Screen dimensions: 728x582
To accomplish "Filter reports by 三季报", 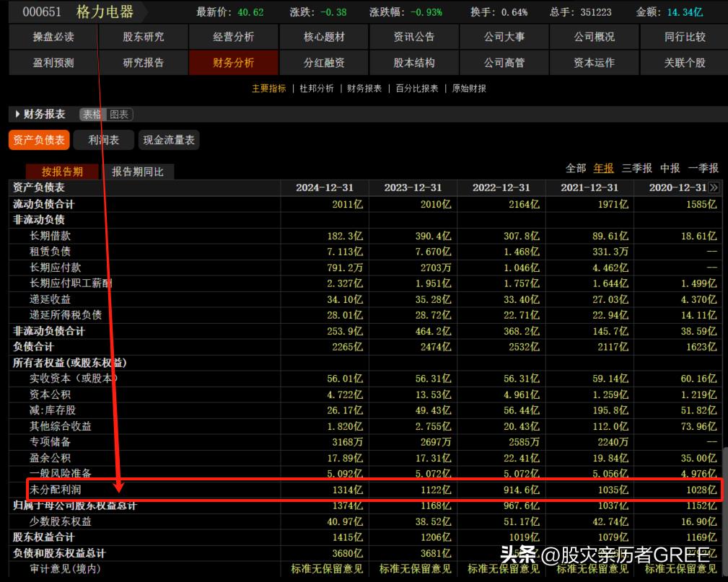I will tap(636, 168).
